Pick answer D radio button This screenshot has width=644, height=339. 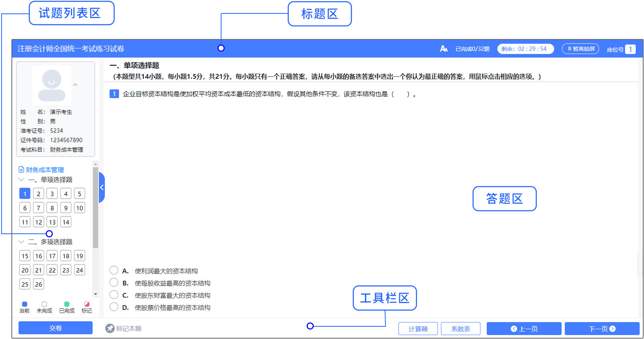[x=114, y=307]
